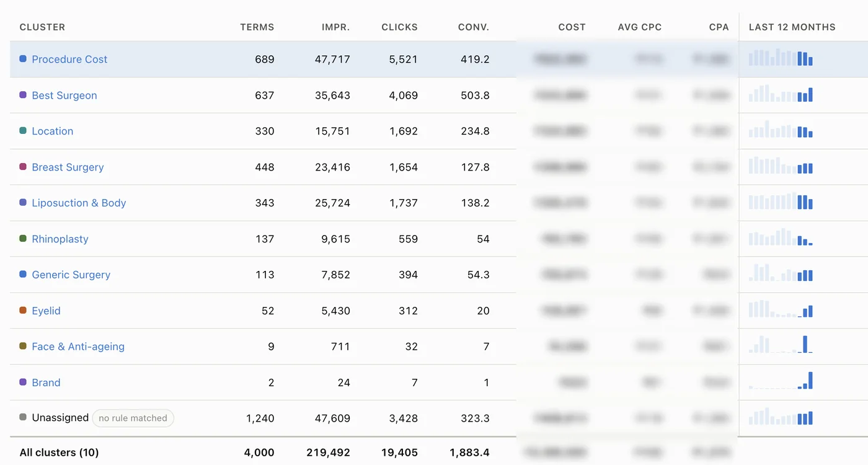Select the Unassigned row label
This screenshot has width=868, height=465.
click(60, 418)
